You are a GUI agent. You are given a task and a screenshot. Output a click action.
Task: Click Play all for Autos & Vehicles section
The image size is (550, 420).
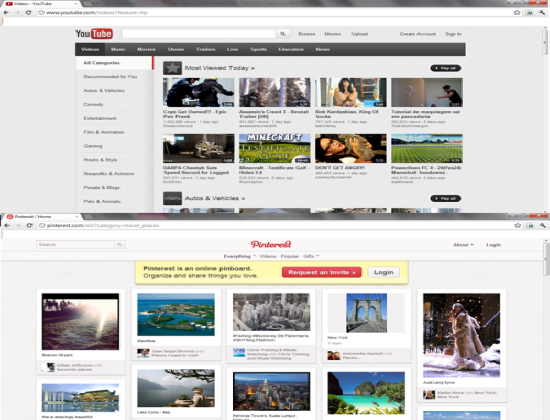click(445, 199)
